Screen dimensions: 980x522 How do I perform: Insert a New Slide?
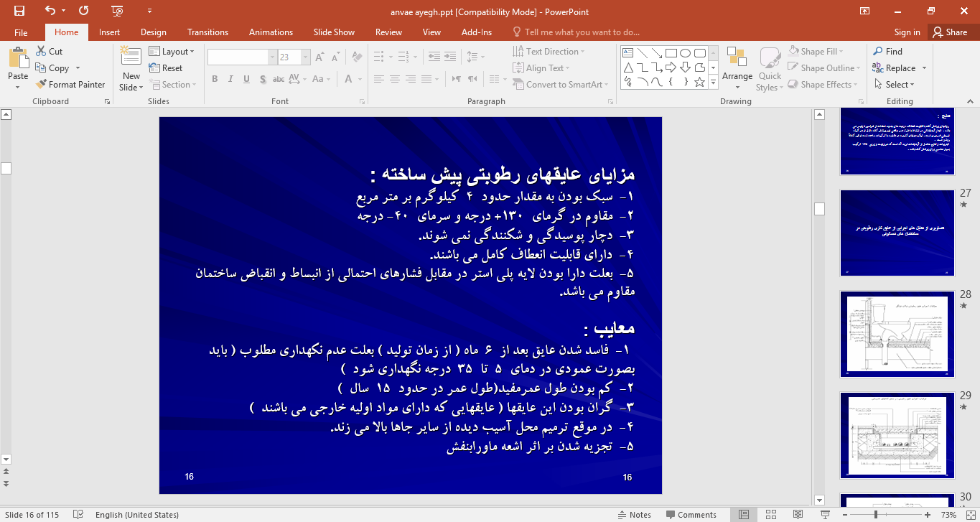tap(131, 69)
